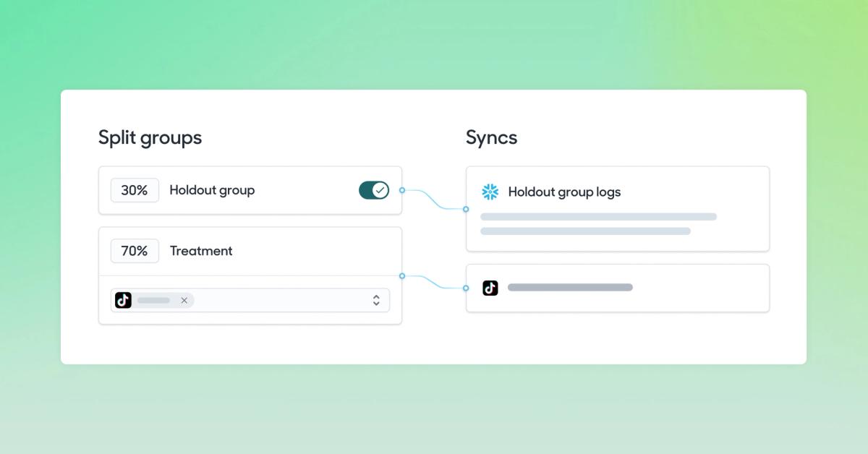Click the 70% badge on the Treatment group
Screen dimensions: 868x454
click(135, 251)
